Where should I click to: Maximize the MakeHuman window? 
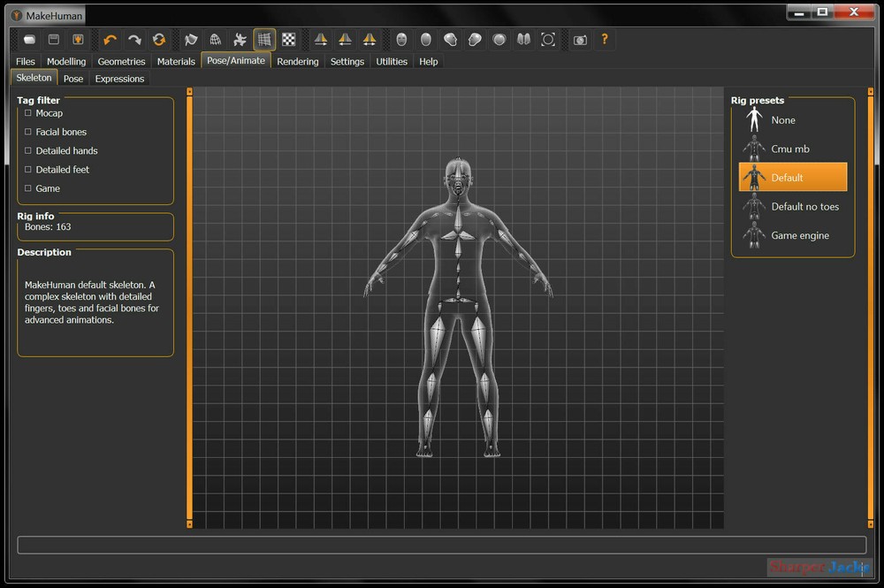point(822,12)
